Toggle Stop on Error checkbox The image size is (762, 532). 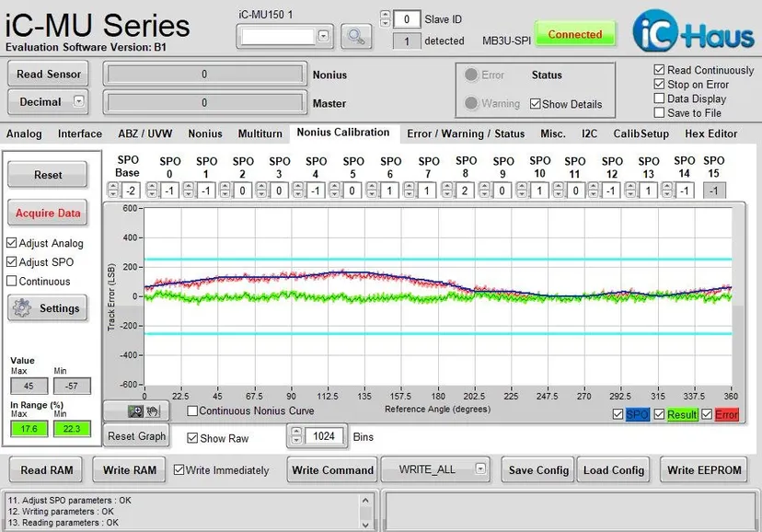[660, 84]
